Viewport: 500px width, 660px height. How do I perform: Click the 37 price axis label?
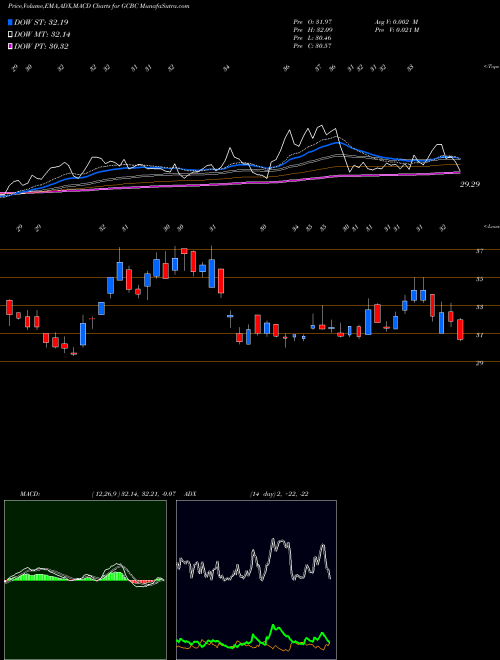tap(479, 251)
